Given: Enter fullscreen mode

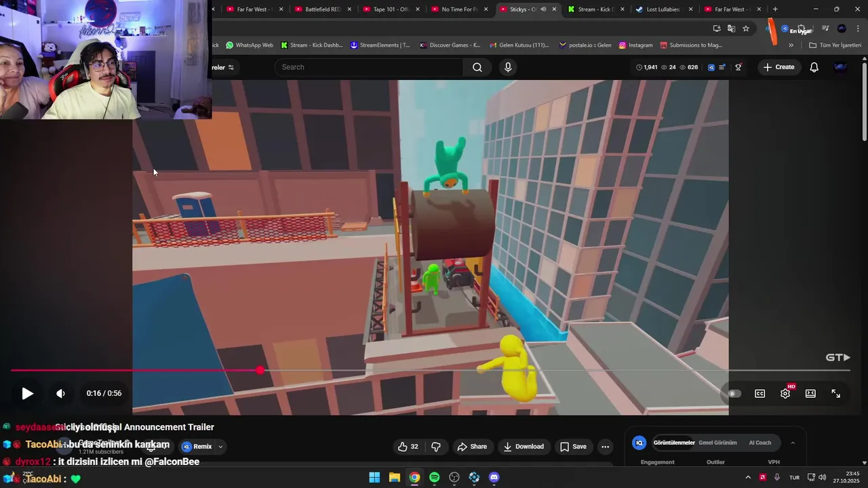Looking at the screenshot, I should click(x=836, y=394).
